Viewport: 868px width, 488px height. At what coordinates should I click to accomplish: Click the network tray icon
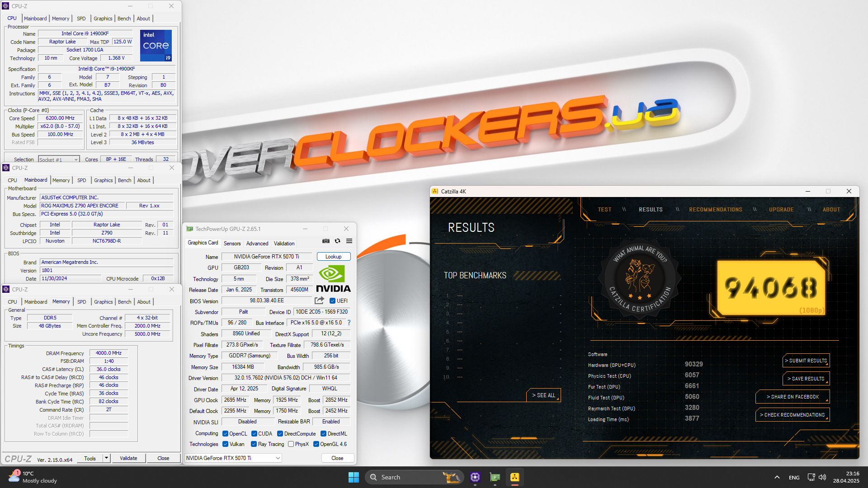811,477
